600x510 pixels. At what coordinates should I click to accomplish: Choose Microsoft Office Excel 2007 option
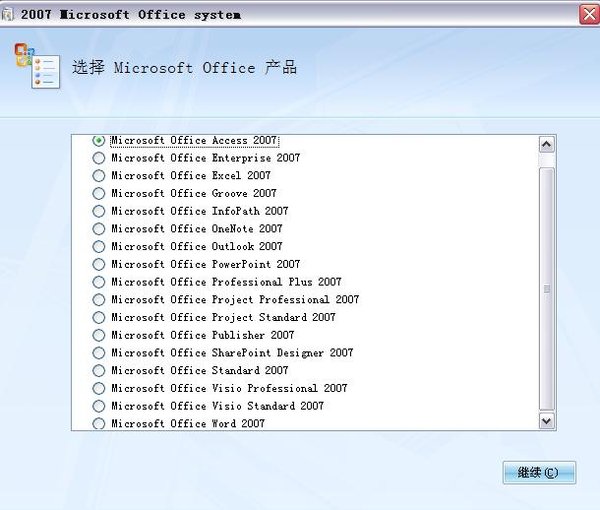[98, 176]
